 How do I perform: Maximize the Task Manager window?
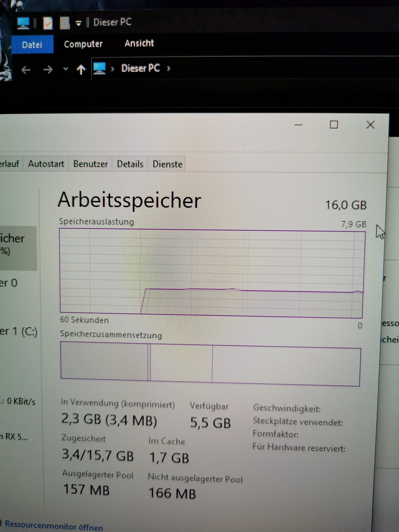point(334,125)
